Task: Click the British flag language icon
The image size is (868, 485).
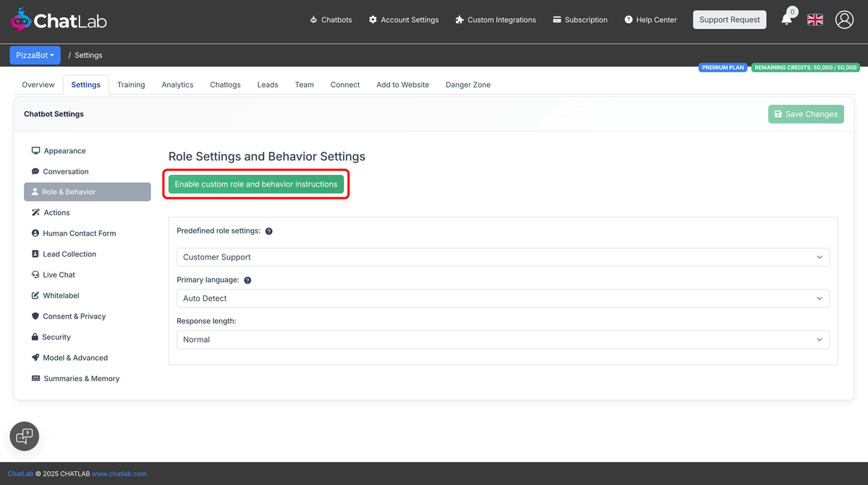Action: point(815,20)
